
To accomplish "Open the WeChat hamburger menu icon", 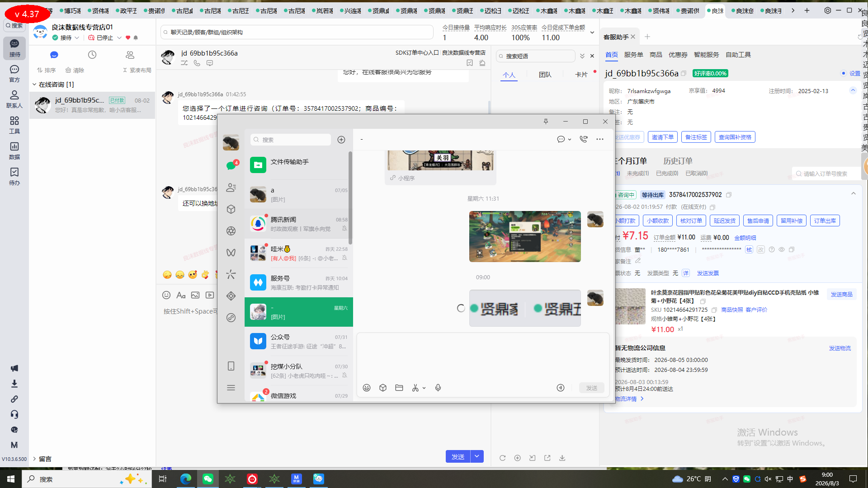I will point(231,388).
